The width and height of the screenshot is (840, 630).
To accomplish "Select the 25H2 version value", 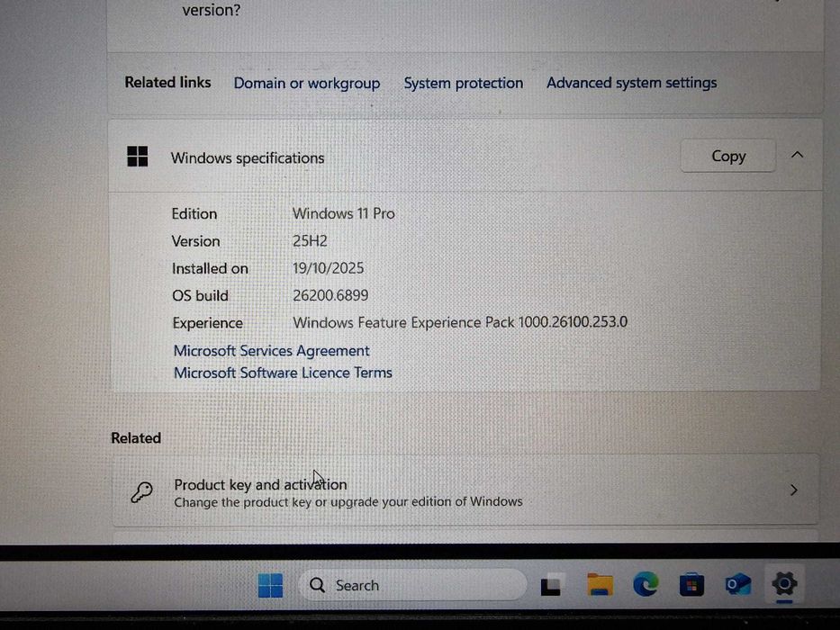I will 310,240.
